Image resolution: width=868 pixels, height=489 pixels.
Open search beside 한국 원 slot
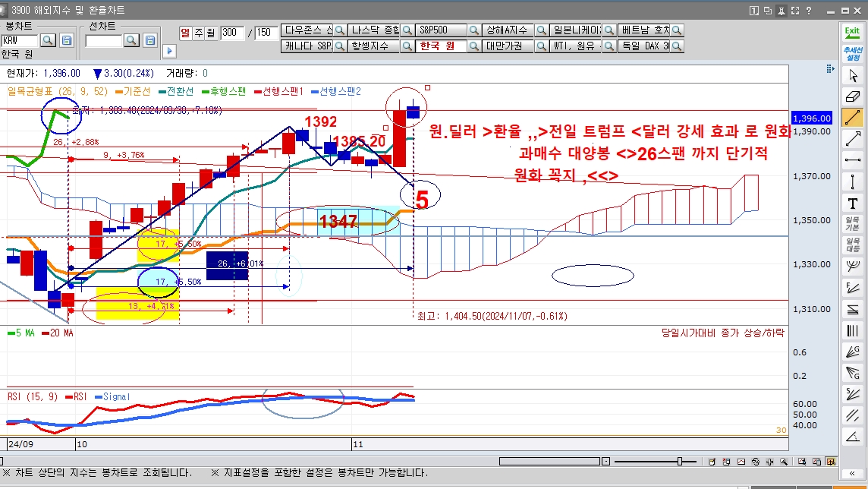tap(474, 46)
